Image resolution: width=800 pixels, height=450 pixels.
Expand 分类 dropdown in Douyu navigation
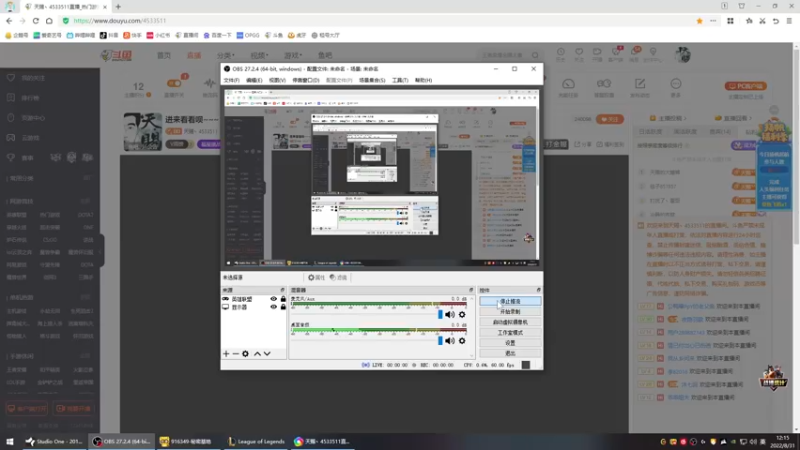pos(226,55)
